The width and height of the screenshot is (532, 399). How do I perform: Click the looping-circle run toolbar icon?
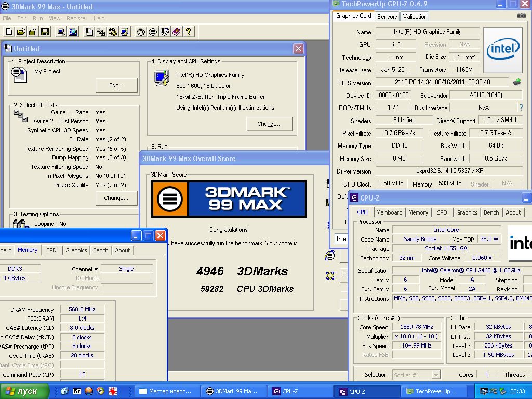(141, 32)
